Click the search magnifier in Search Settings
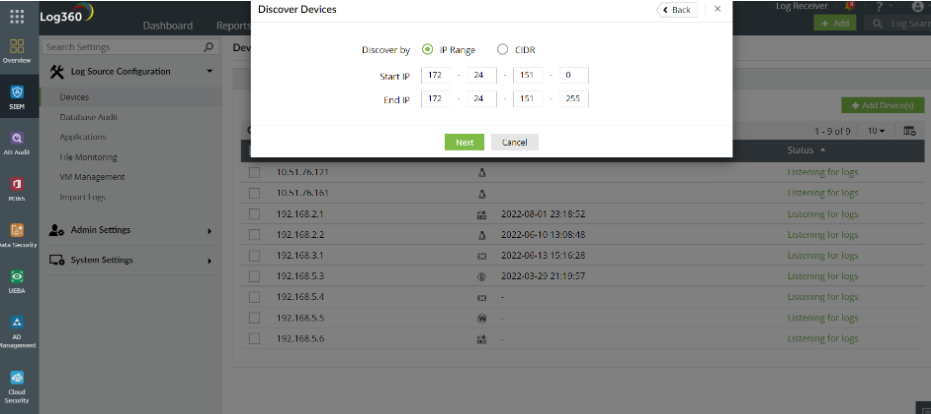The height and width of the screenshot is (414, 931). (x=208, y=46)
